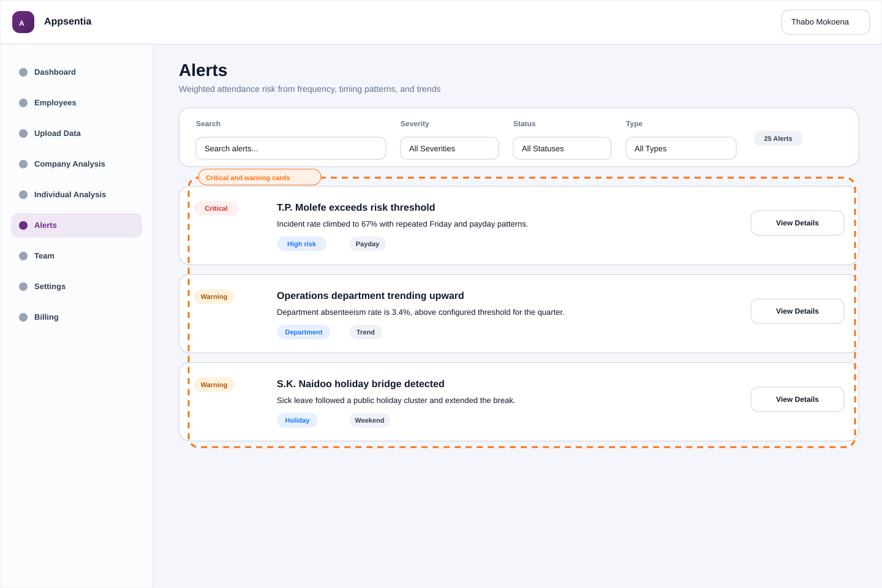Go to Employees in the sidebar
This screenshot has width=882, height=588.
pos(77,103)
